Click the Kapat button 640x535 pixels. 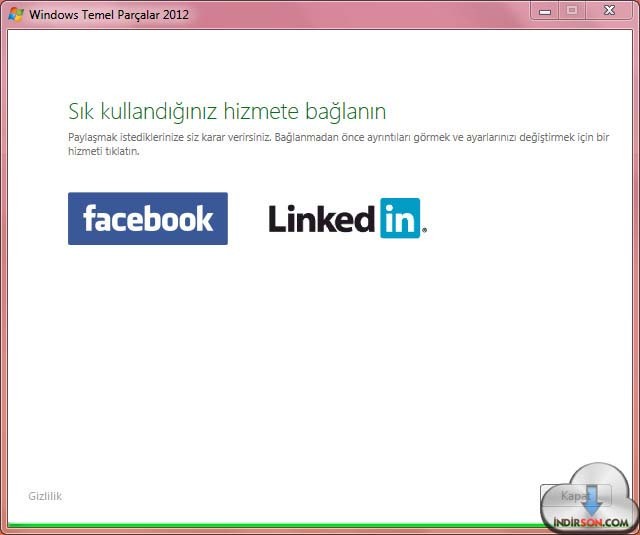[x=576, y=496]
